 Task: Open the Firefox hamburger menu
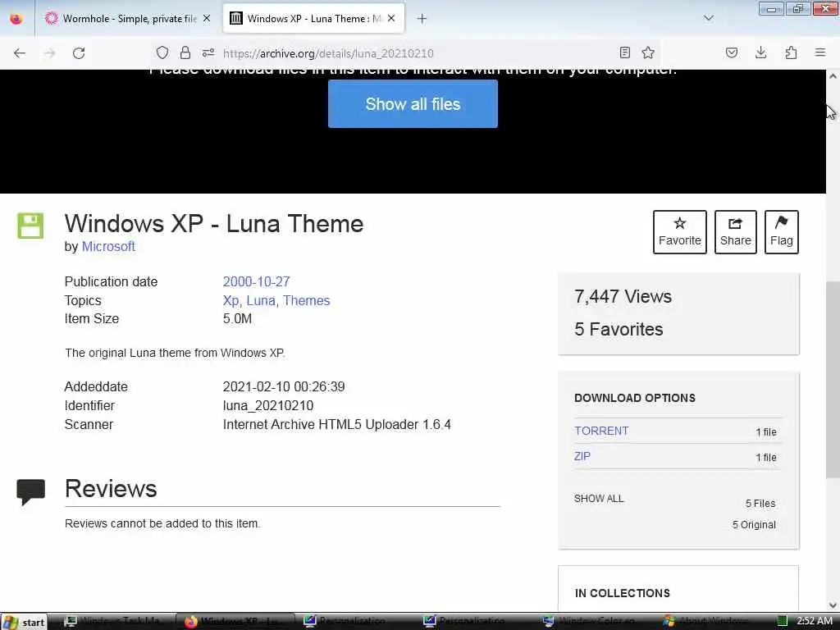(x=820, y=52)
